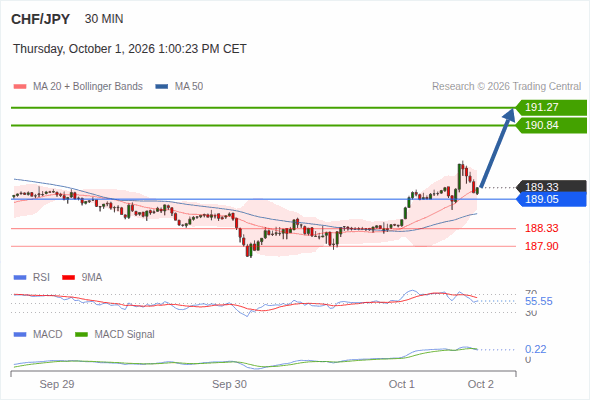Click the 9MA legend label
The height and width of the screenshot is (400, 590).
pyautogui.click(x=92, y=278)
